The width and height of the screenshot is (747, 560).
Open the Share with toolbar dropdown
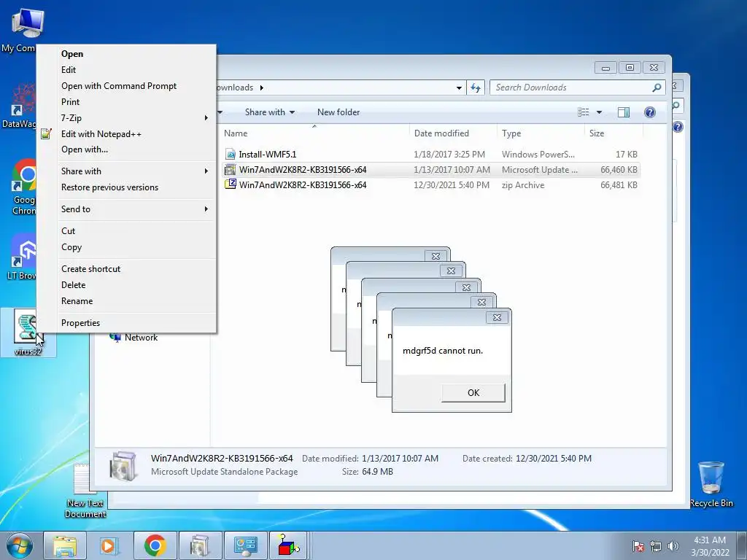click(270, 112)
